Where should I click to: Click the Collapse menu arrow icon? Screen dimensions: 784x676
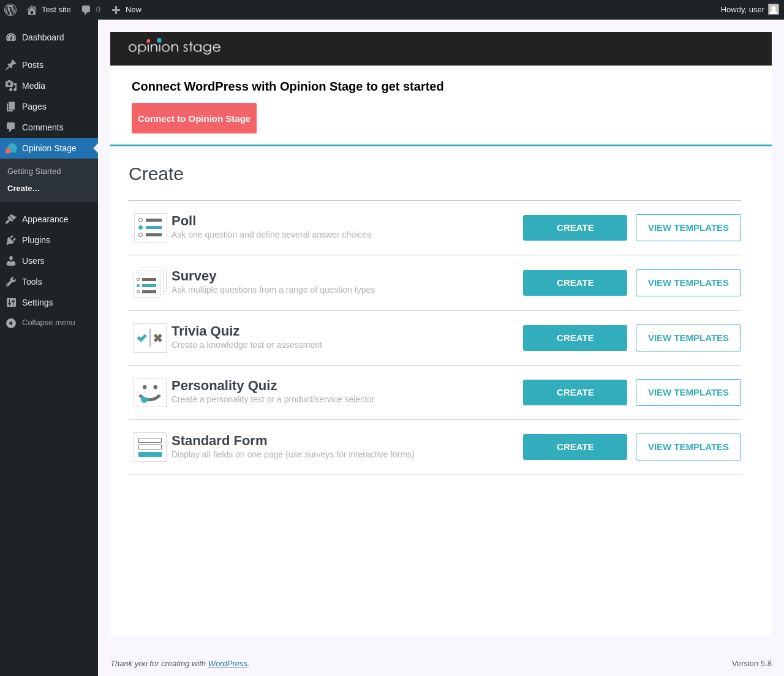pos(11,323)
